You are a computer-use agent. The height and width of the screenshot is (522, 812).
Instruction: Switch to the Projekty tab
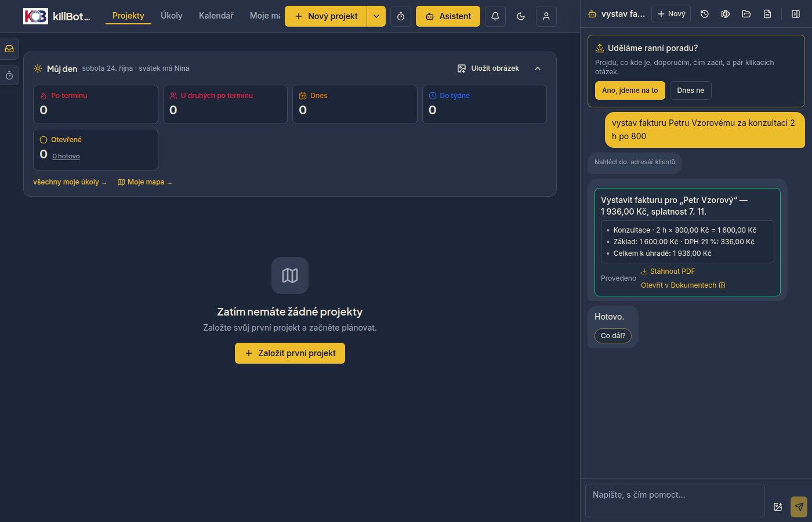[128, 16]
